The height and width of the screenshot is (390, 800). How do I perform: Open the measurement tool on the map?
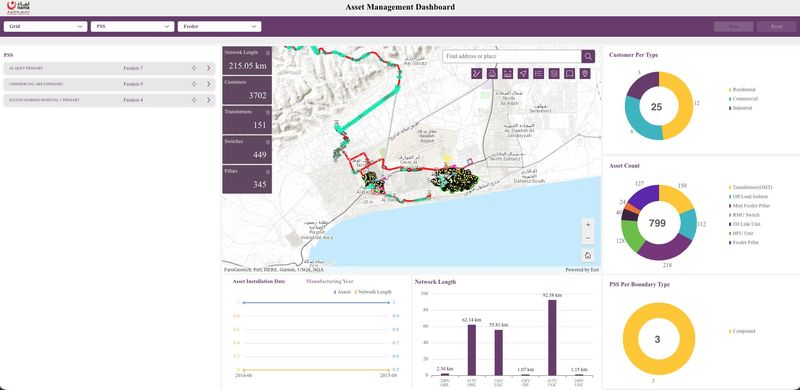click(x=477, y=74)
